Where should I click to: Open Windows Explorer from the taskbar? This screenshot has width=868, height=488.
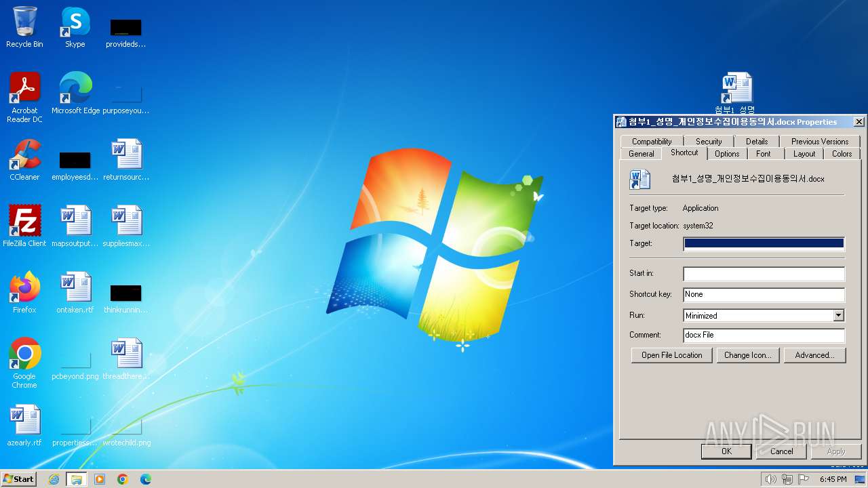tap(76, 479)
